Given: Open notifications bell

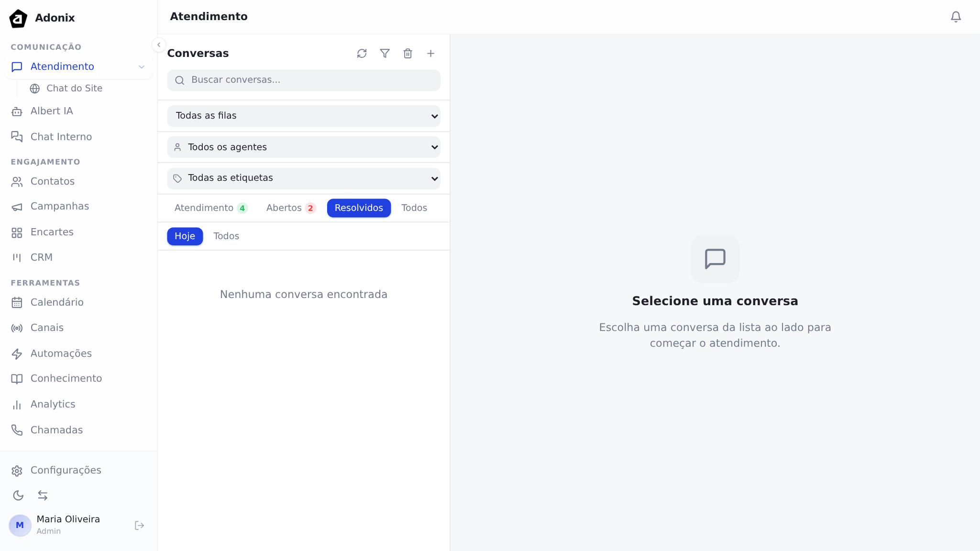Looking at the screenshot, I should (x=955, y=17).
